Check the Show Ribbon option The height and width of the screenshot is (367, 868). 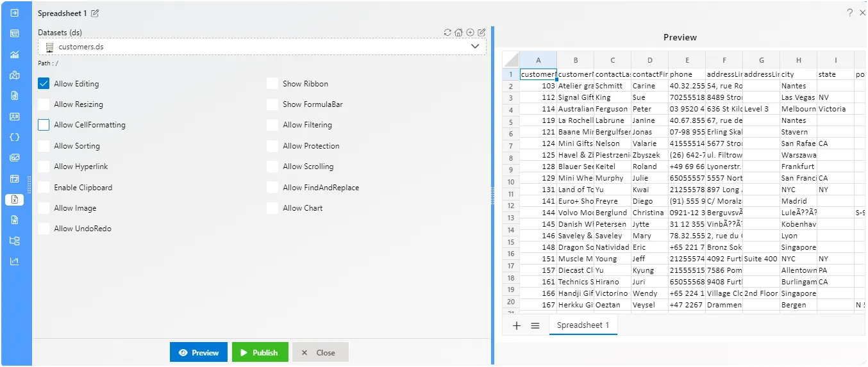pyautogui.click(x=272, y=84)
